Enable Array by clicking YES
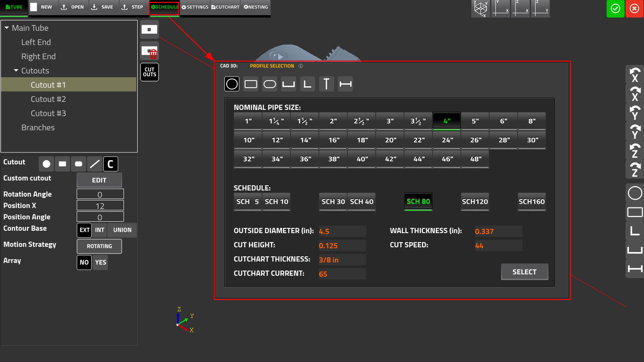 point(100,262)
